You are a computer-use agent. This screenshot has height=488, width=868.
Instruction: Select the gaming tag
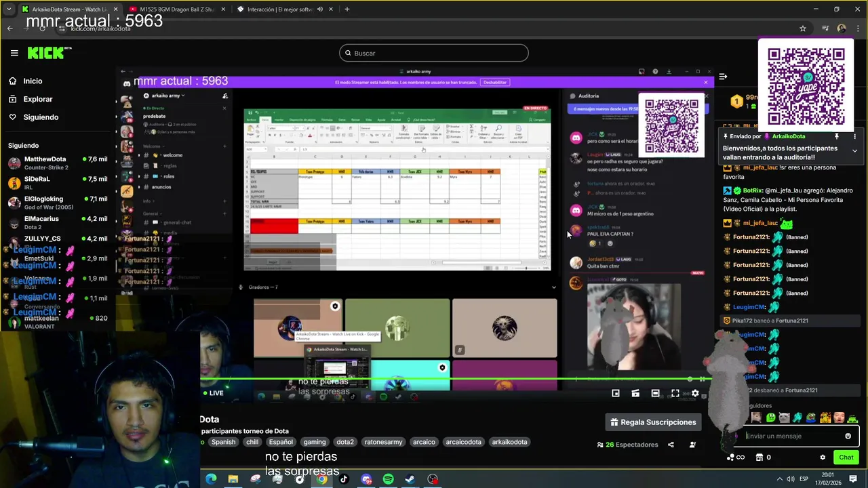315,442
